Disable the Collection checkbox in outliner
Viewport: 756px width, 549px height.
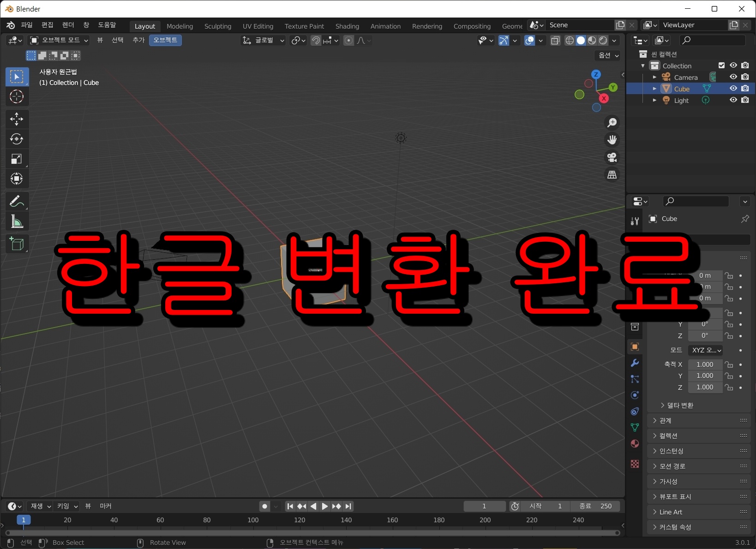721,65
